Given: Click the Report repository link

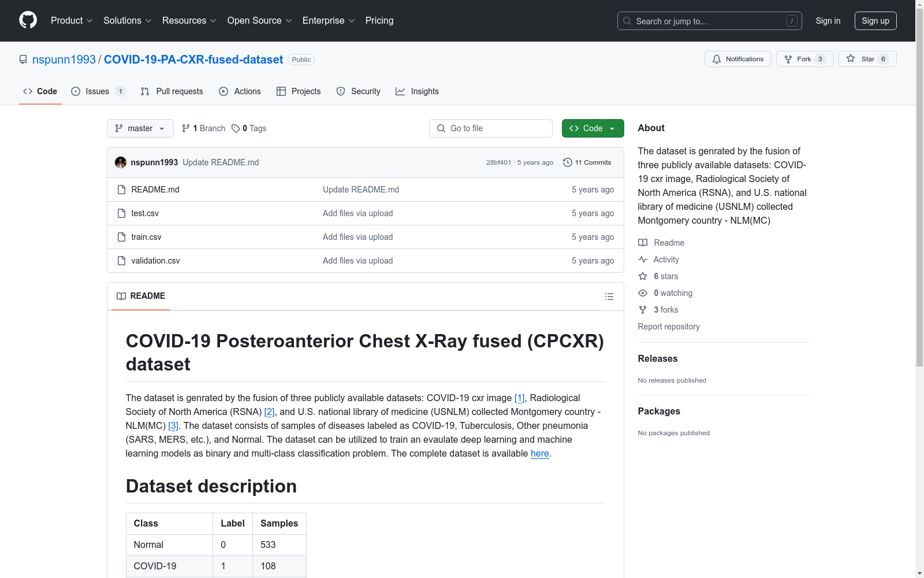Looking at the screenshot, I should pos(669,327).
